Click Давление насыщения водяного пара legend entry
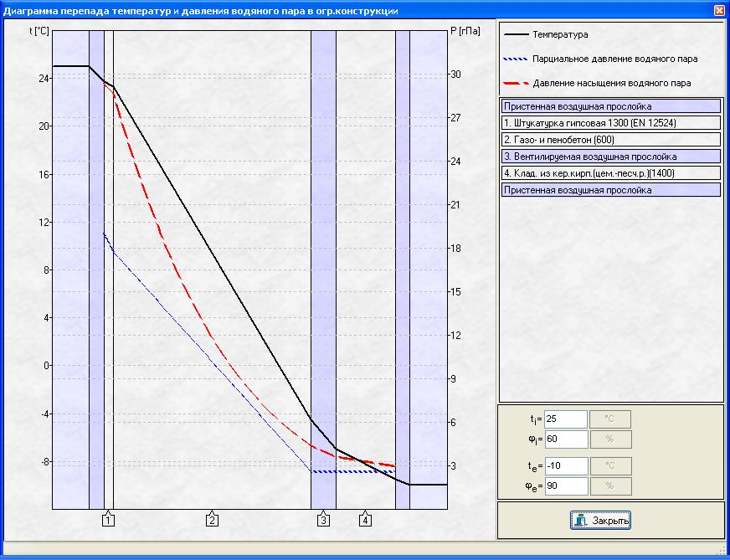The height and width of the screenshot is (560, 730). pos(612,84)
